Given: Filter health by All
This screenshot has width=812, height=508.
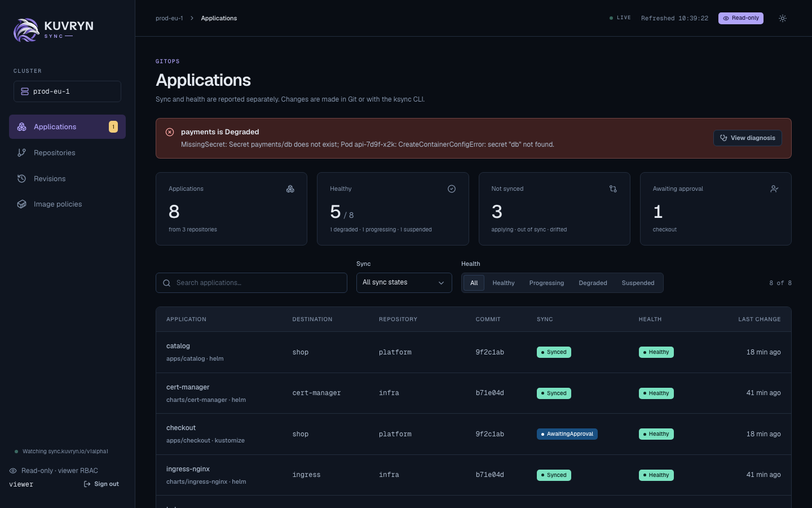Looking at the screenshot, I should (474, 283).
